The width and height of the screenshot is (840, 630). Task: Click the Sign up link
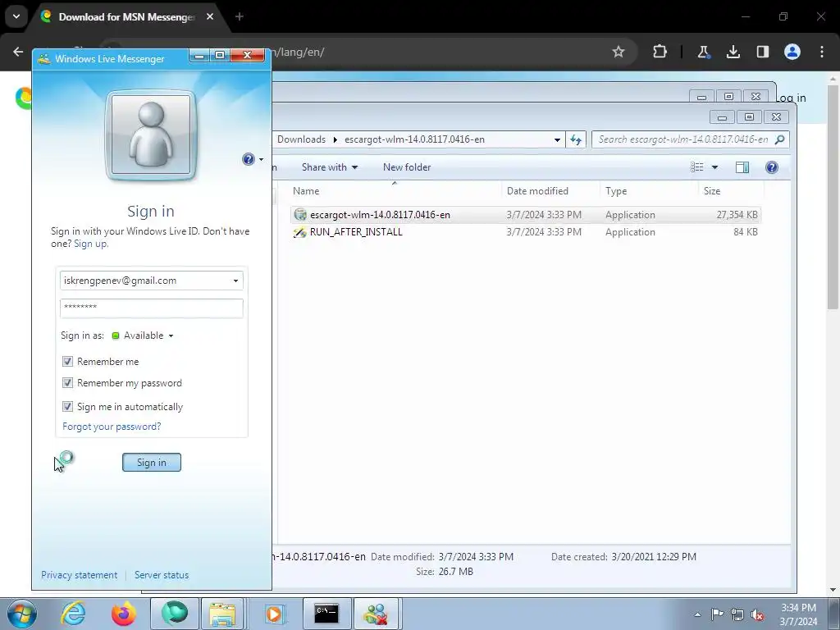tap(90, 244)
